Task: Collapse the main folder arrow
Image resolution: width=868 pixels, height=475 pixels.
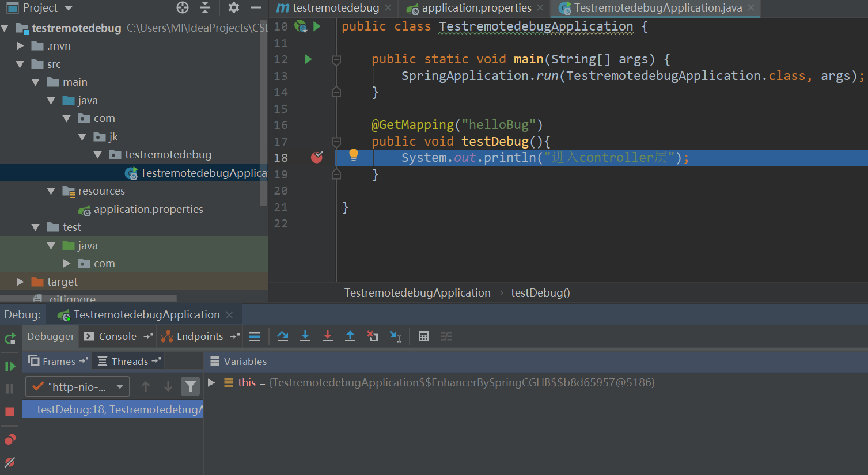Action: (36, 82)
